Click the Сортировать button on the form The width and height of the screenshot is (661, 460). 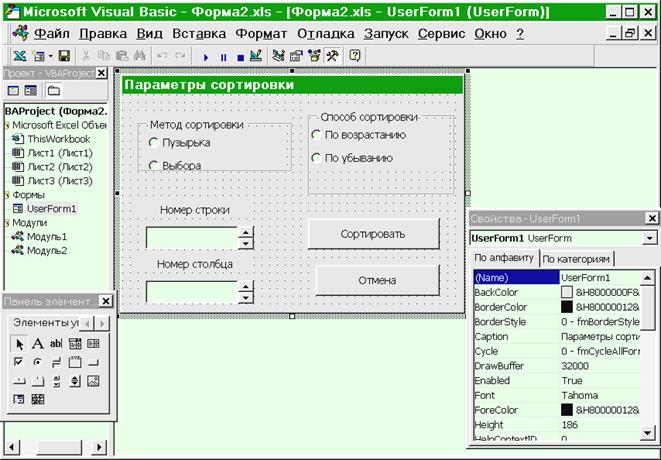[x=373, y=234]
